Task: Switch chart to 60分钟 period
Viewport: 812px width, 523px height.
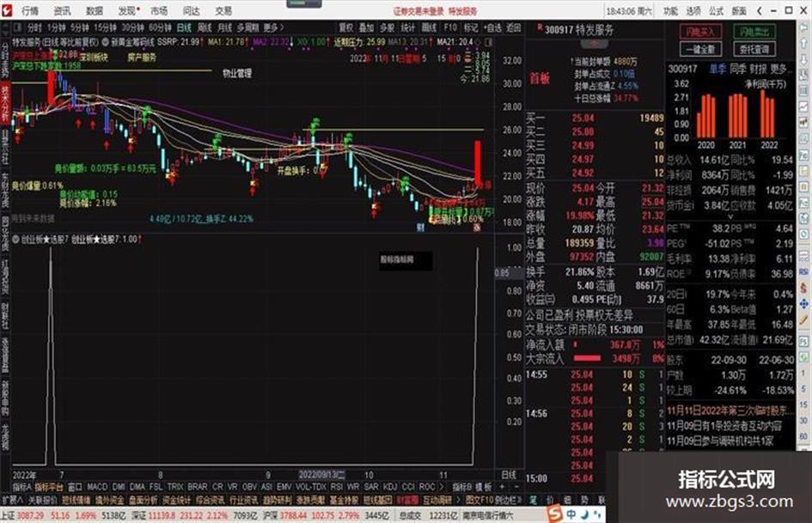Action: coord(161,27)
